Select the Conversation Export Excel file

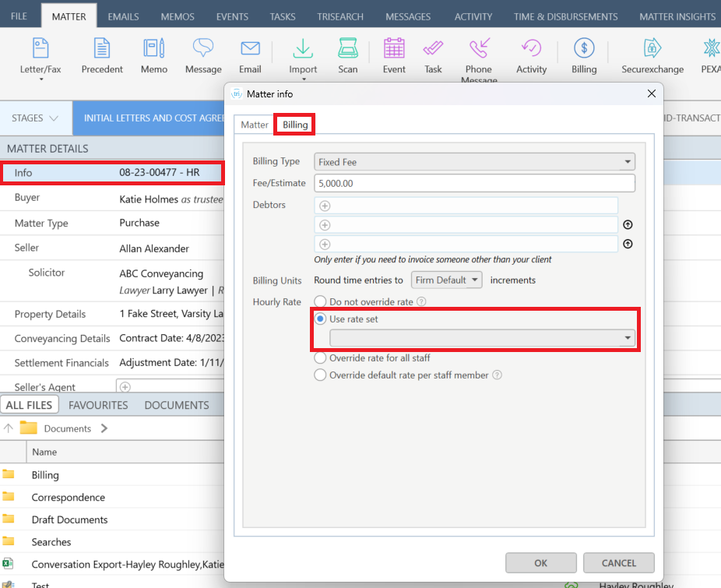coord(128,564)
